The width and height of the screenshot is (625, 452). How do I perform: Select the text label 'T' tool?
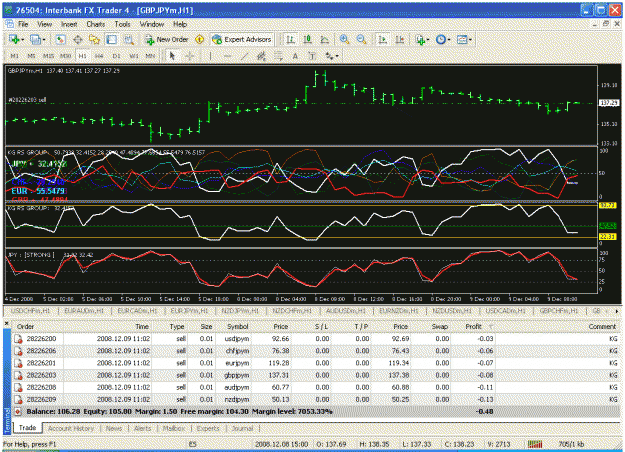pyautogui.click(x=312, y=56)
